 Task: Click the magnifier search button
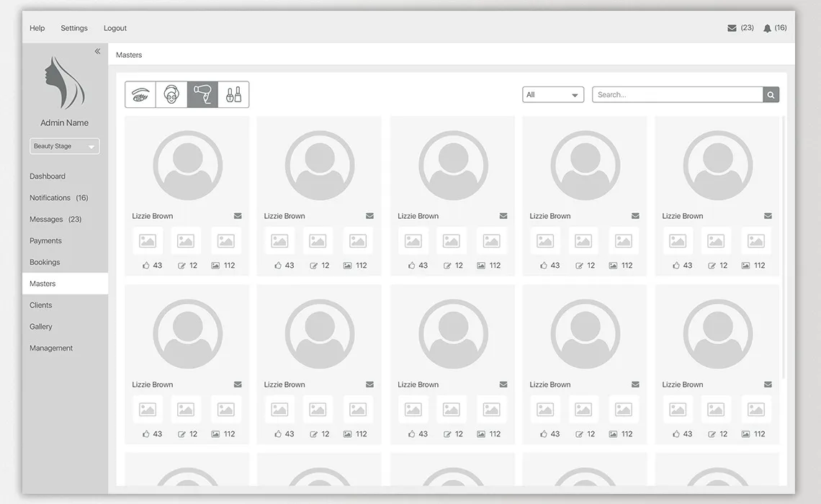click(771, 95)
